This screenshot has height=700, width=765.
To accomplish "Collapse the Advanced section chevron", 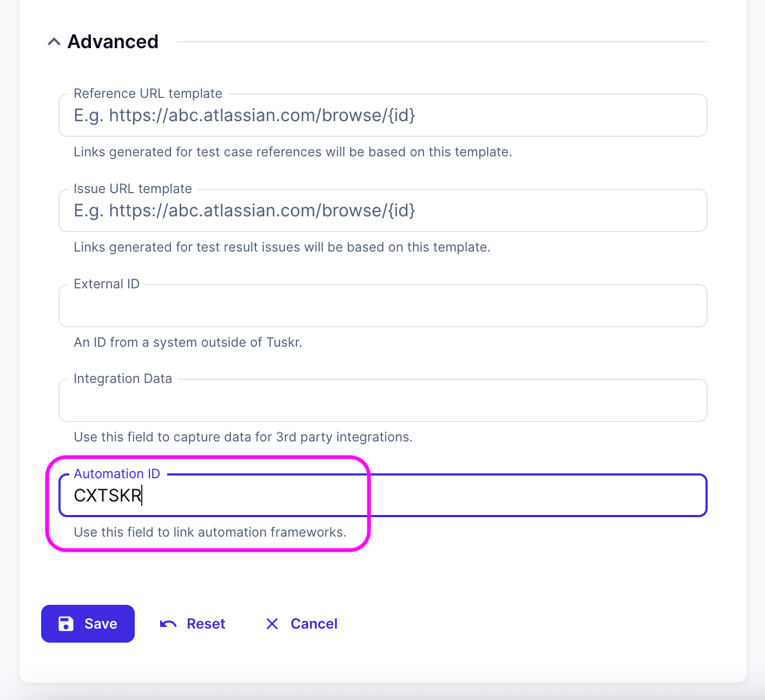I will click(x=54, y=42).
